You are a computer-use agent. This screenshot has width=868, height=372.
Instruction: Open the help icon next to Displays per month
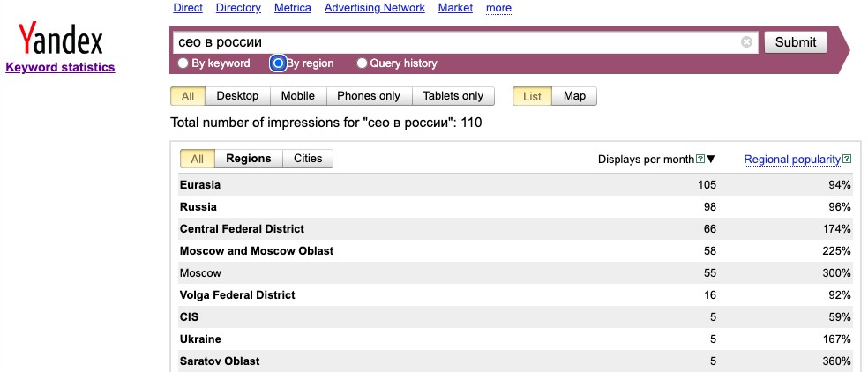pyautogui.click(x=700, y=160)
